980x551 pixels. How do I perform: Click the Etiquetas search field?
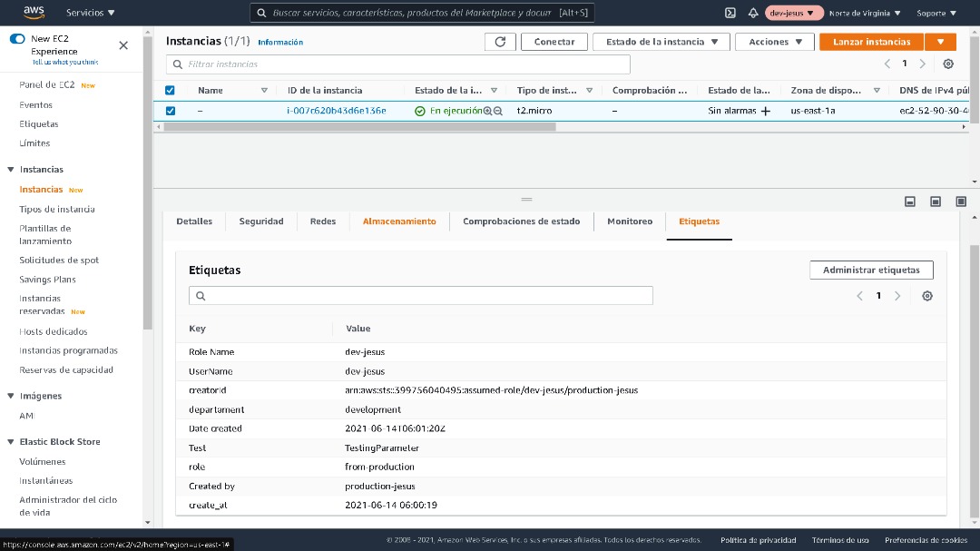pos(421,296)
